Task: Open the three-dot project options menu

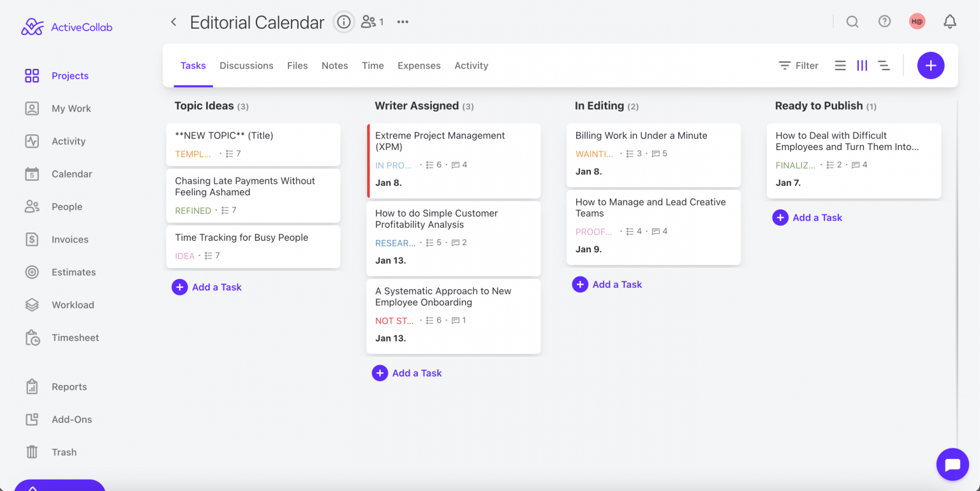Action: (x=403, y=22)
